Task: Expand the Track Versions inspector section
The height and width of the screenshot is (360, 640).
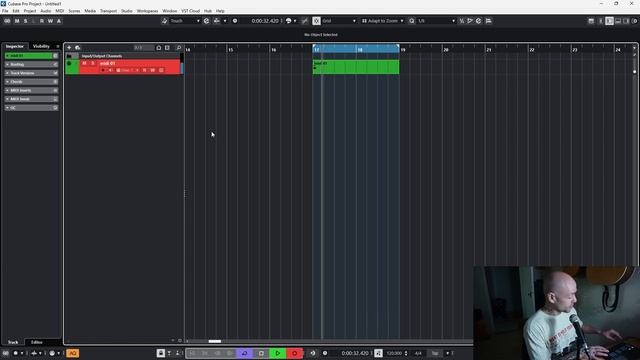Action: click(x=31, y=73)
